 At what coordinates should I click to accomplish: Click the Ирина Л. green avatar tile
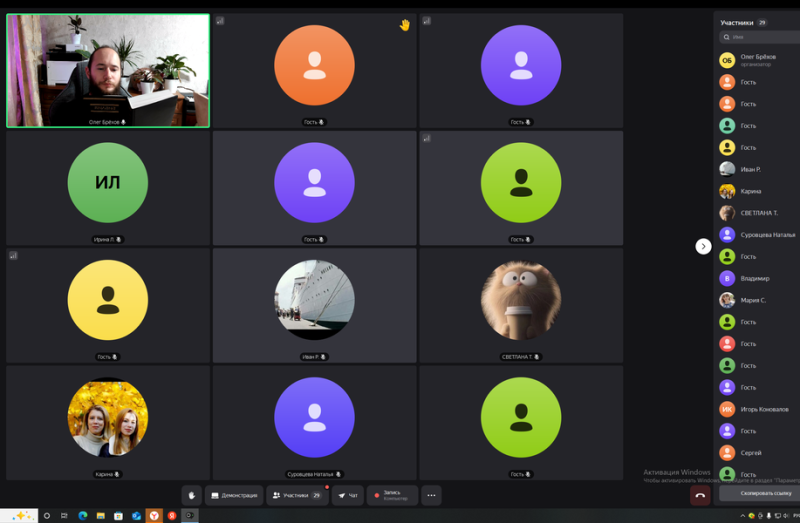[108, 182]
